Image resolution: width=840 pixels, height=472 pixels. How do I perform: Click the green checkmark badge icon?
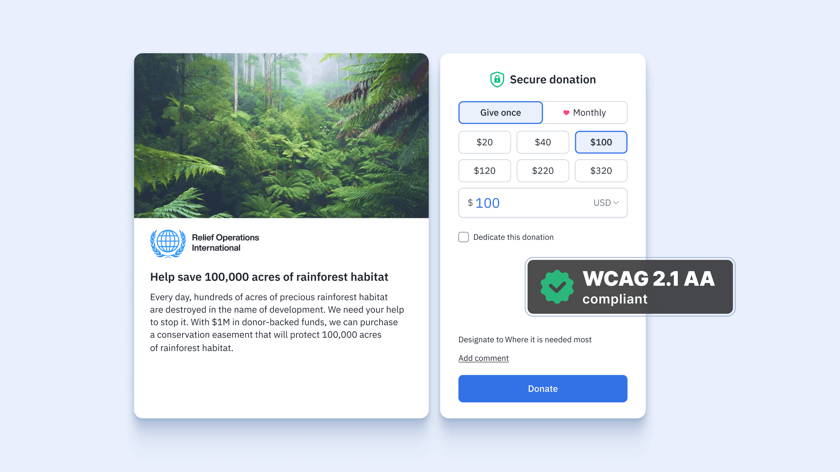click(x=557, y=287)
